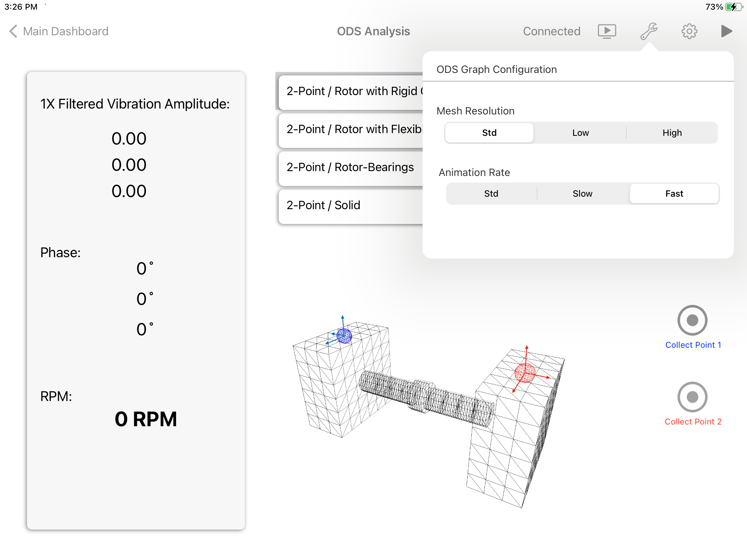Select 2-Point / Rotor-Bearings model
The height and width of the screenshot is (560, 747).
[x=350, y=168]
